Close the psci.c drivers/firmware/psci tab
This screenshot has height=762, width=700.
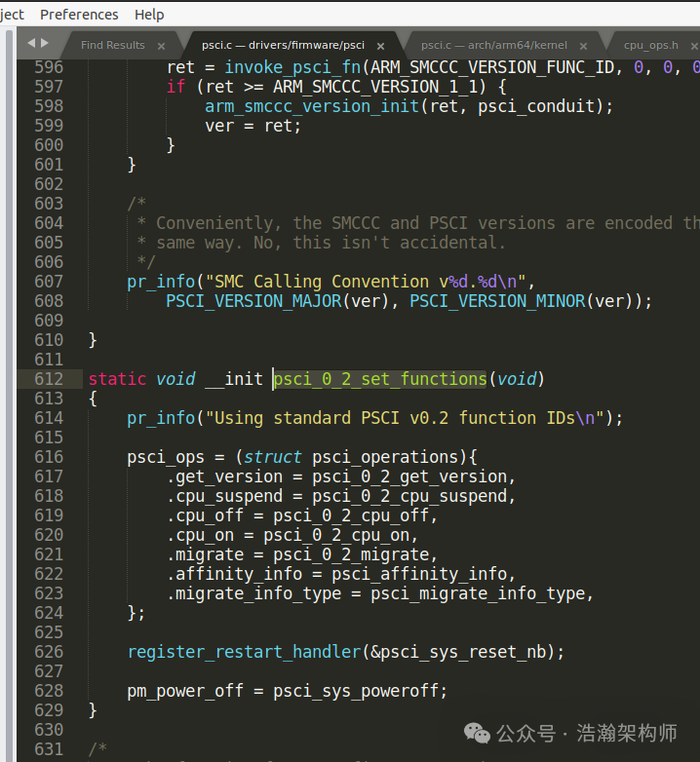tap(380, 46)
